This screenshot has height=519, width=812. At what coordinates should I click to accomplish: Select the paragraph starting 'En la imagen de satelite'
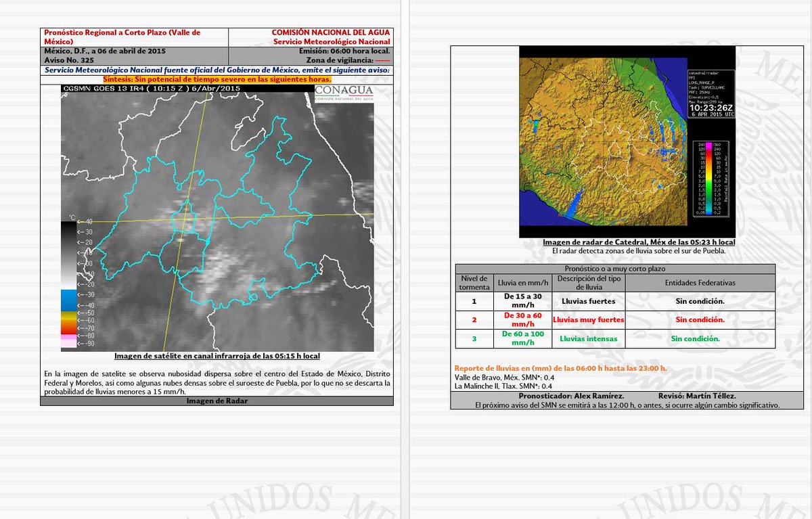217,383
